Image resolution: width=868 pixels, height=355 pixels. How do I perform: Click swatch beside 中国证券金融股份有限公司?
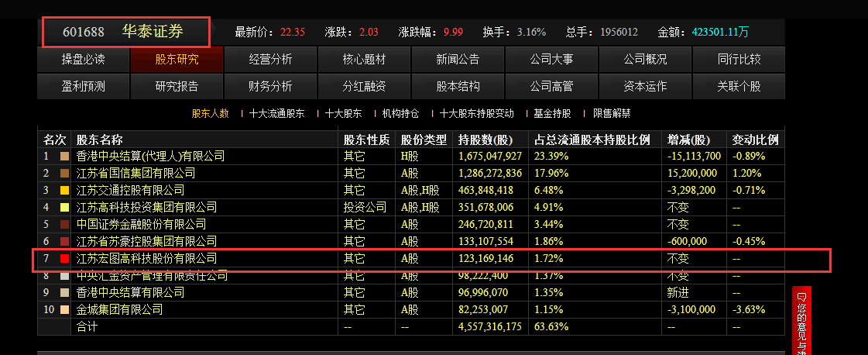(64, 225)
